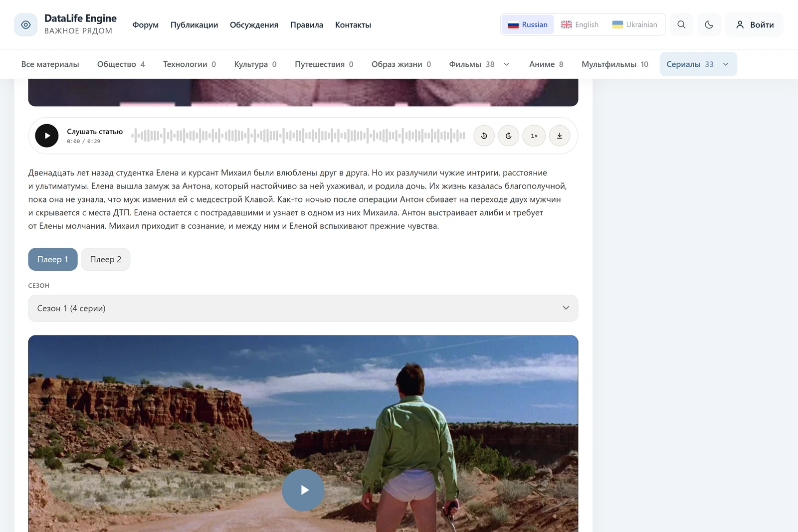Open the Фильмы category

[472, 64]
